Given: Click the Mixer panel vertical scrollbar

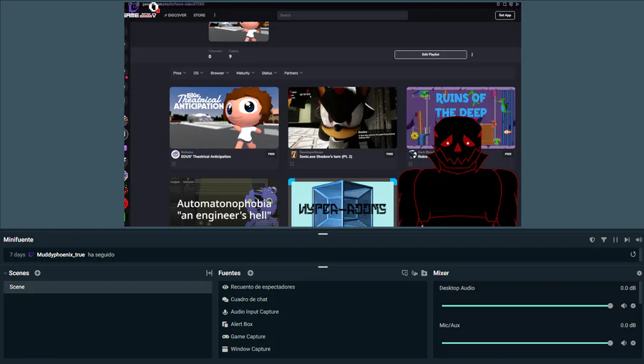Looking at the screenshot, I should click(x=640, y=293).
